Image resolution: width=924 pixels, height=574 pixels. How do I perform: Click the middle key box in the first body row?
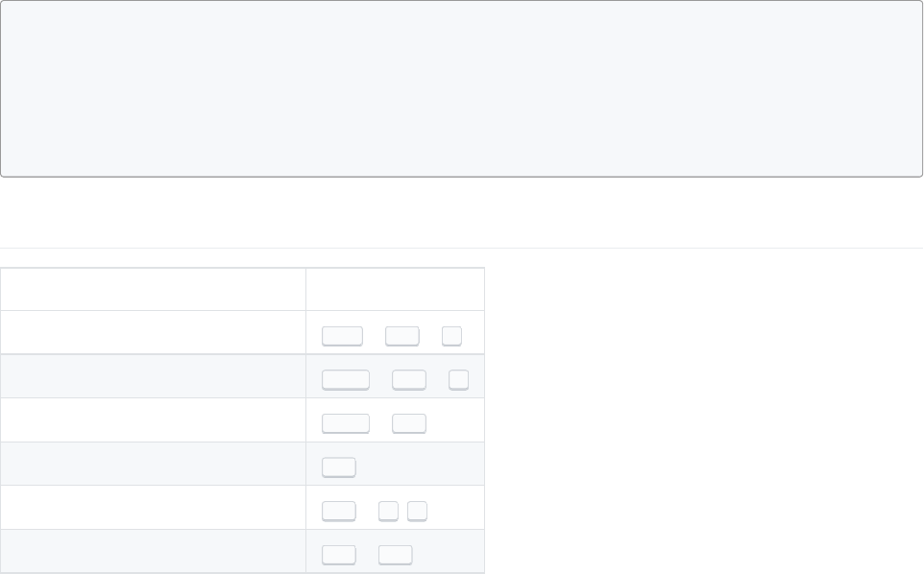401,336
